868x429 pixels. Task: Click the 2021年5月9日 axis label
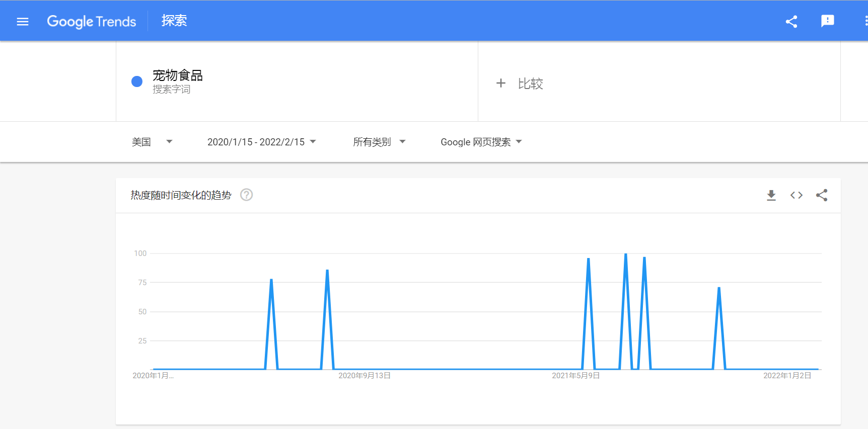click(575, 376)
